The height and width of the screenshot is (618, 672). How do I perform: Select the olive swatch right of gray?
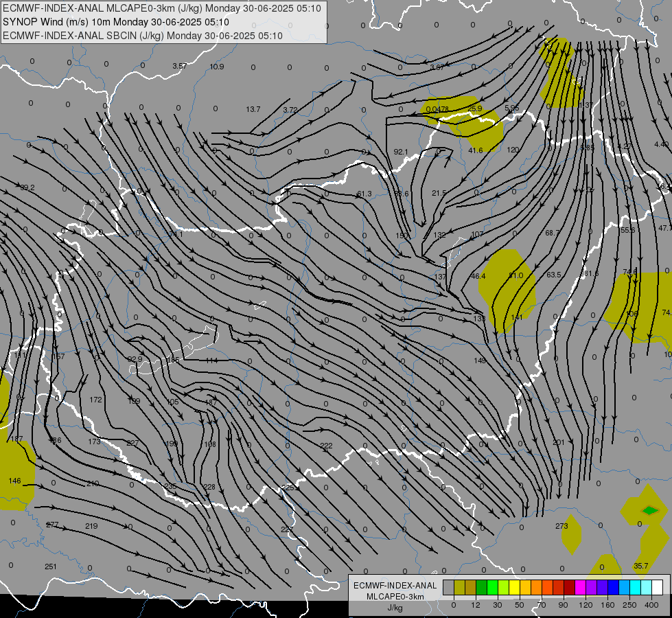pyautogui.click(x=459, y=587)
